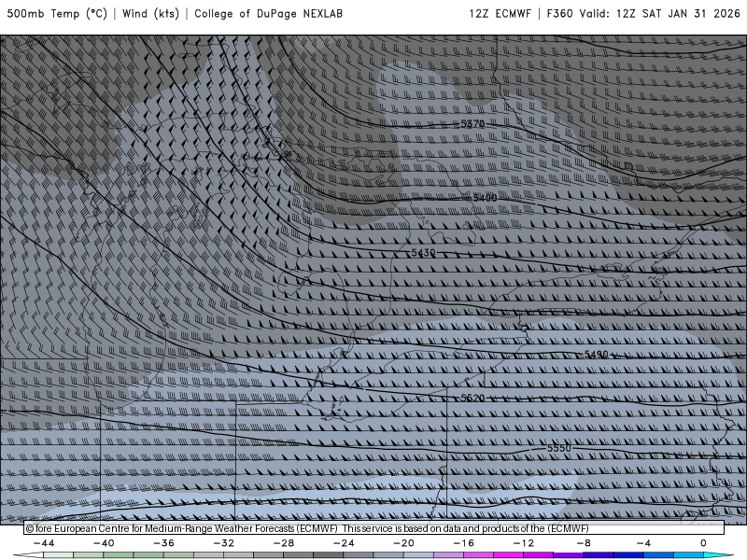Click the -40 color scale label
The image size is (747, 560).
point(104,543)
